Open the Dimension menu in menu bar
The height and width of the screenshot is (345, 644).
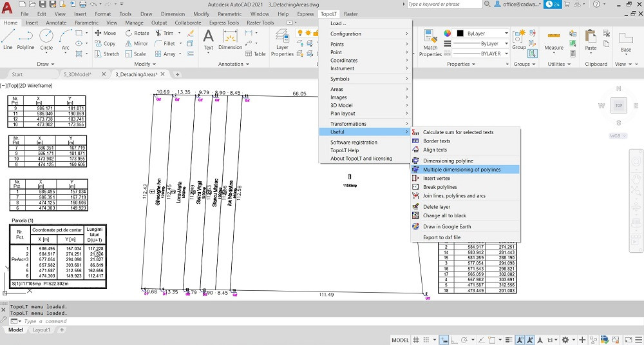click(x=173, y=14)
